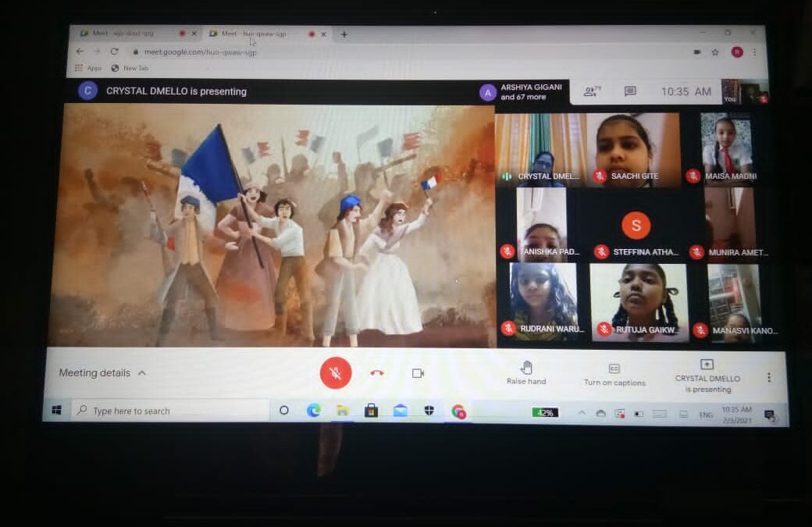Open the New Tab bookmark
The height and width of the screenshot is (527, 812).
tap(130, 68)
